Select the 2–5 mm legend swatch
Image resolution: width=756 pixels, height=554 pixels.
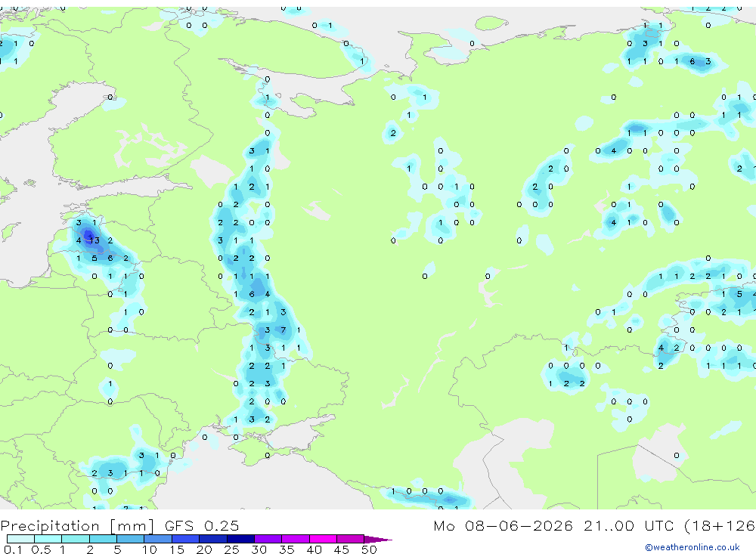click(103, 539)
